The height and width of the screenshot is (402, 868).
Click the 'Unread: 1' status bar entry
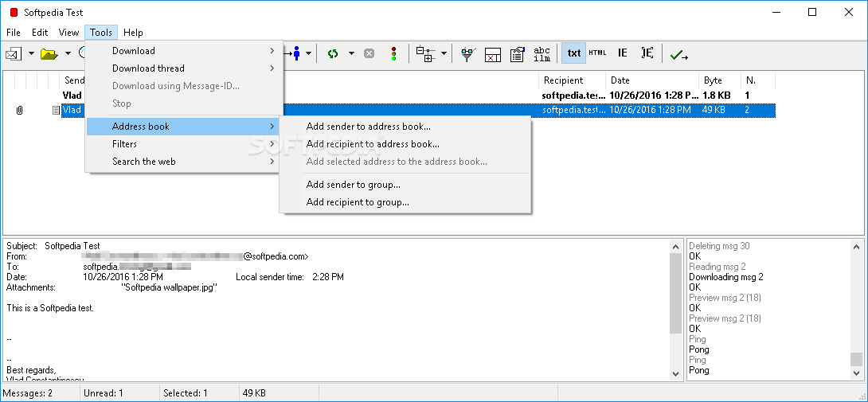coord(103,393)
